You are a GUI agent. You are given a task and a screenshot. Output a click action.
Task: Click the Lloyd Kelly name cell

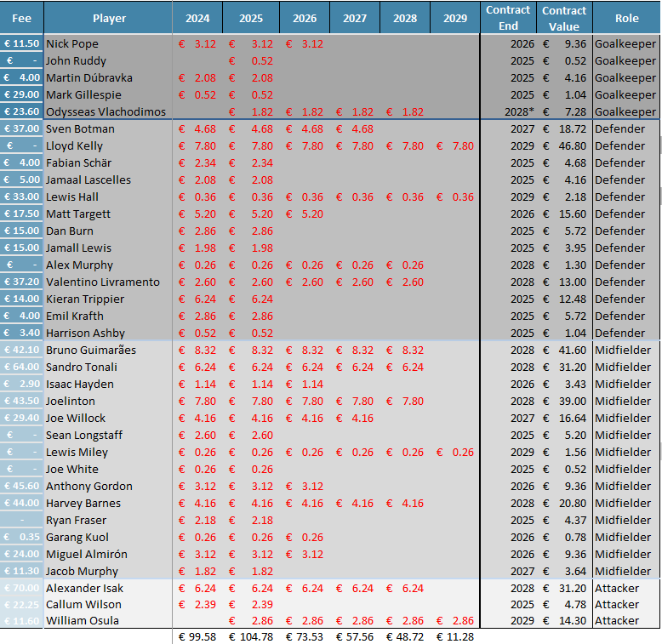(x=108, y=145)
